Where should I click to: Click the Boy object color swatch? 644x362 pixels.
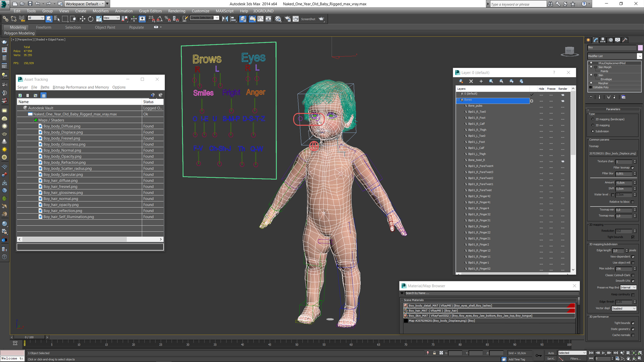pyautogui.click(x=640, y=48)
